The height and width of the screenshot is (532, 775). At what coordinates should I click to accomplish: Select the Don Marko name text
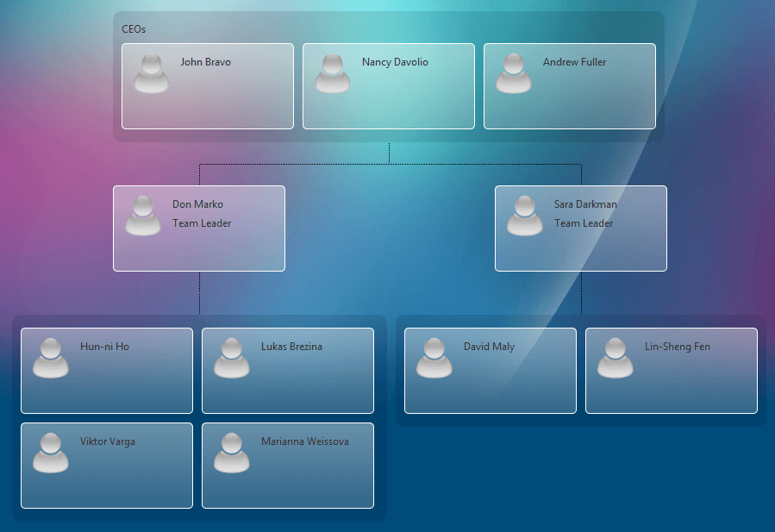pyautogui.click(x=197, y=204)
